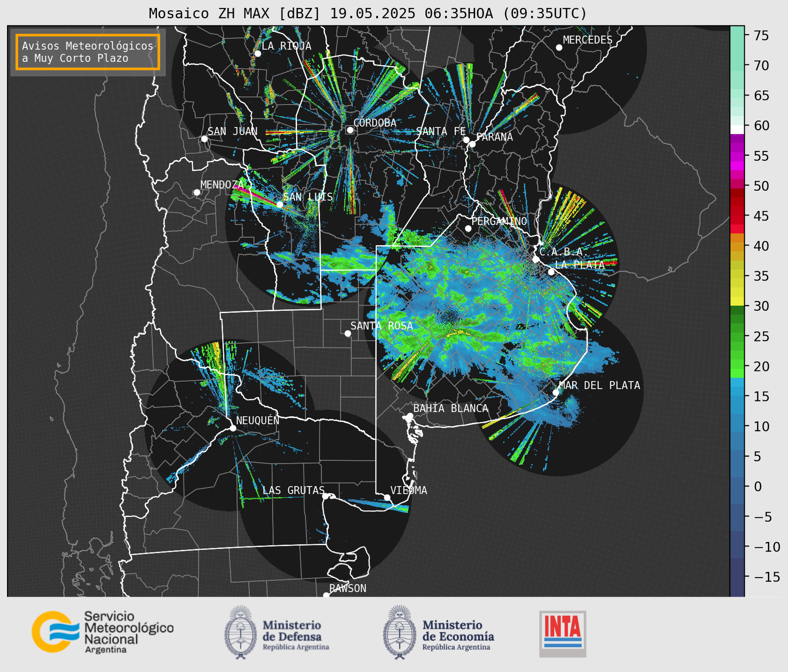Click the BAHÍA BLANCA map label
The image size is (788, 672).
pyautogui.click(x=451, y=408)
